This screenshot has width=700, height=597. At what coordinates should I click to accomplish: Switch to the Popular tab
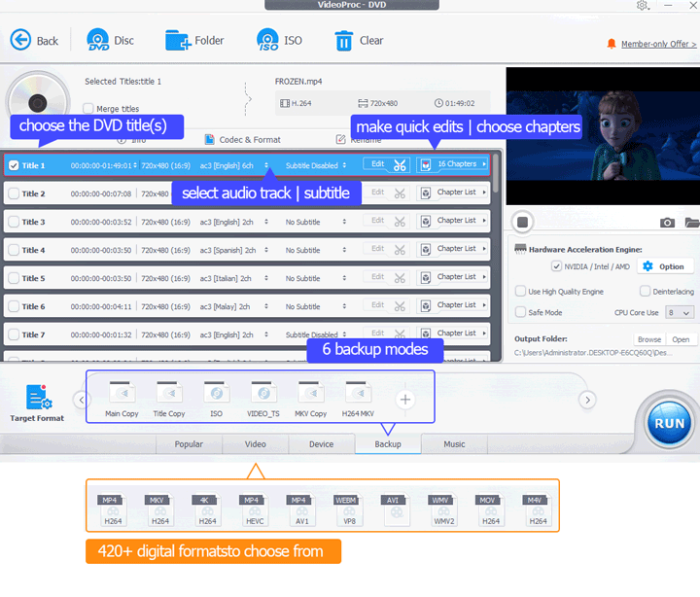pos(189,444)
